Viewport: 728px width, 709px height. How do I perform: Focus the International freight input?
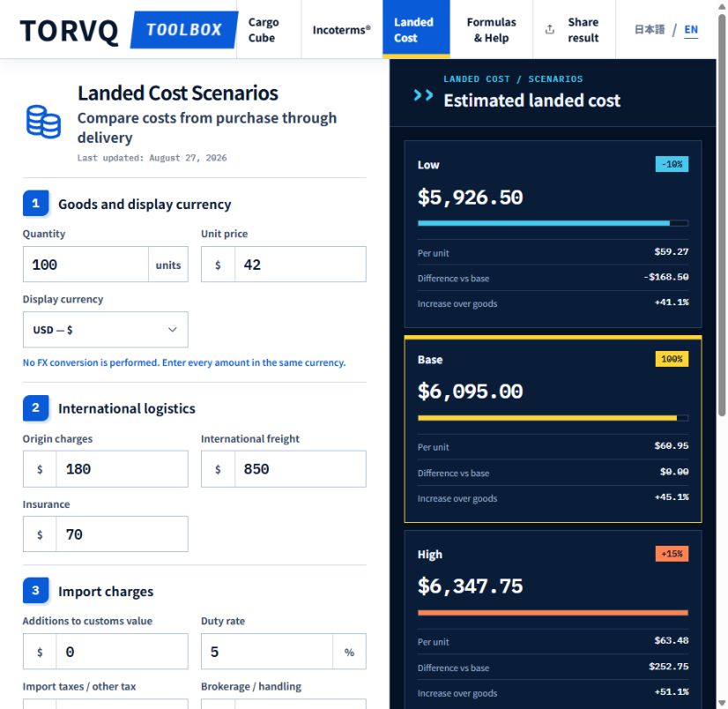(x=300, y=469)
